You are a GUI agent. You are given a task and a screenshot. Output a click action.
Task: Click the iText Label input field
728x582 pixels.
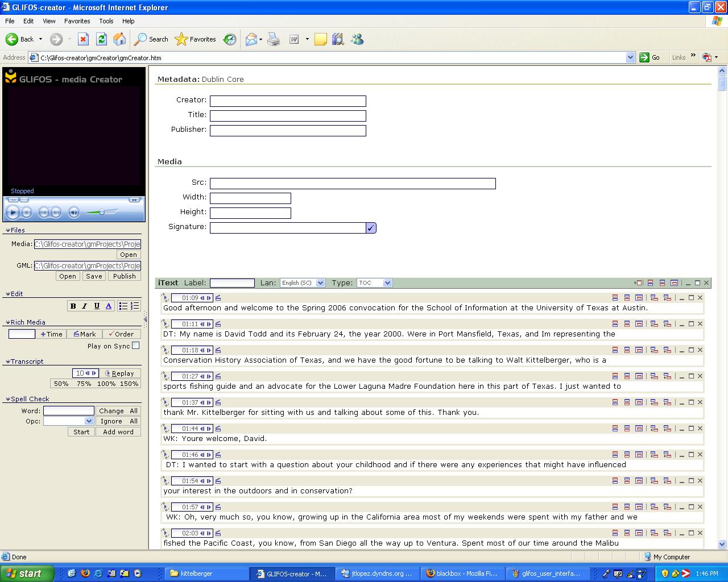[x=232, y=283]
